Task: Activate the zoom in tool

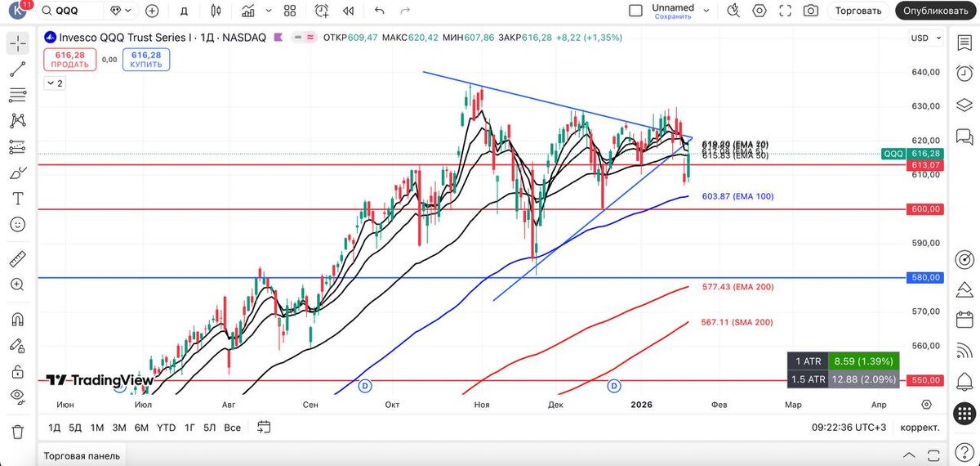Action: 18,285
